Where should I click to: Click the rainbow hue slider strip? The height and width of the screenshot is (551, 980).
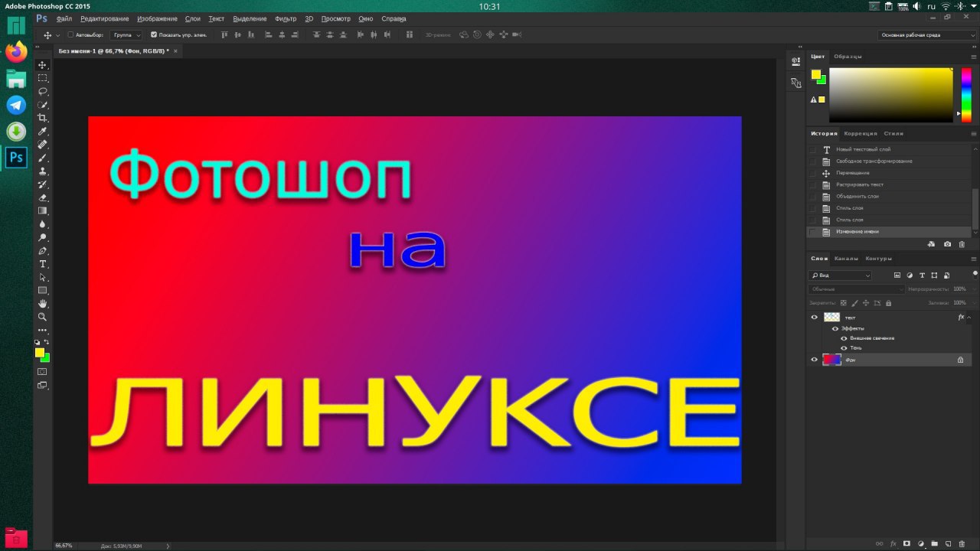click(x=965, y=96)
